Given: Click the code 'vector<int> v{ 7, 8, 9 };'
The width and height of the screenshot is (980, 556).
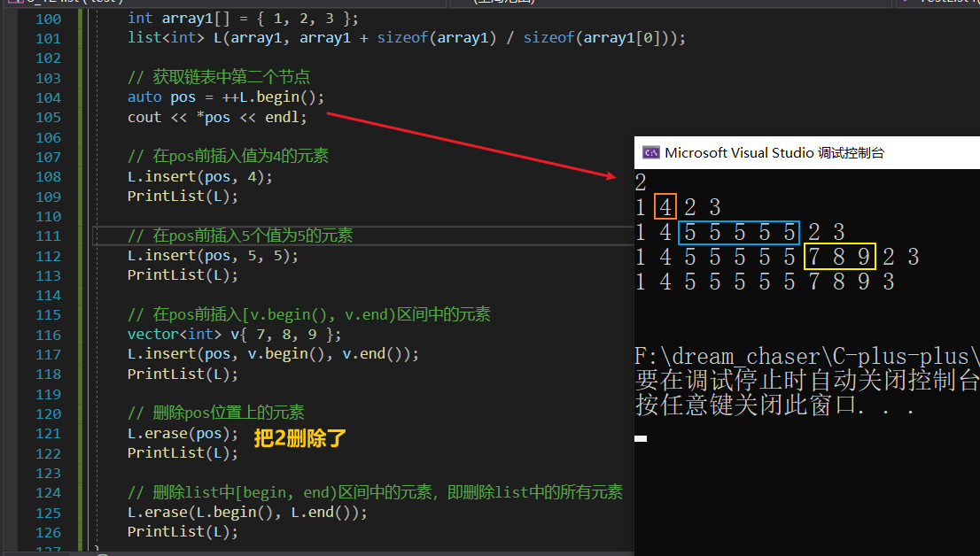Looking at the screenshot, I should tap(235, 335).
